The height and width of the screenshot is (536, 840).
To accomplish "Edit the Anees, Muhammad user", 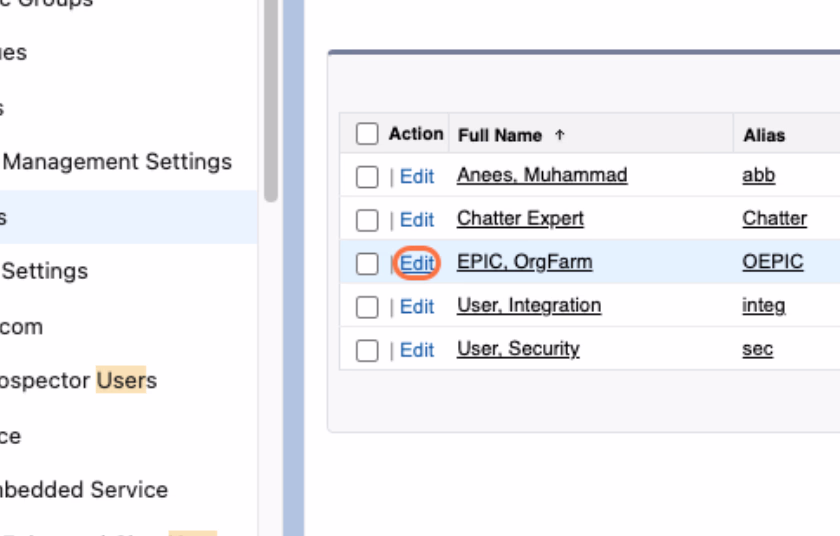I will [x=417, y=176].
